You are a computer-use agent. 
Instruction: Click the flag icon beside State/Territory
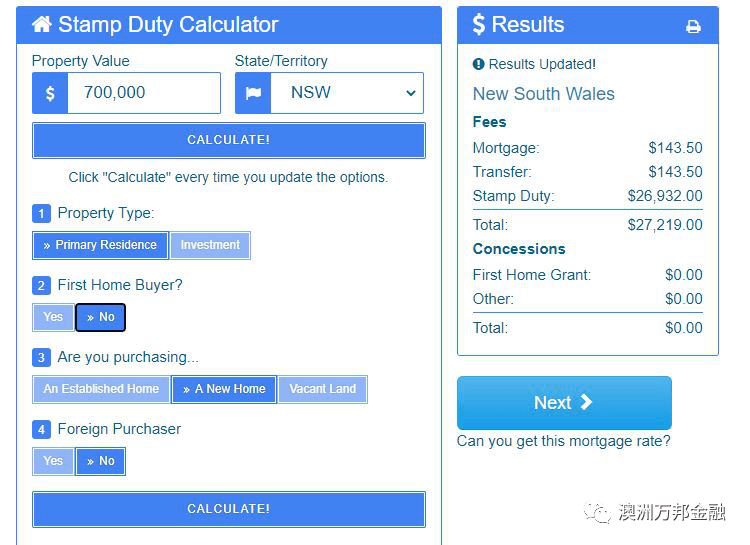253,93
